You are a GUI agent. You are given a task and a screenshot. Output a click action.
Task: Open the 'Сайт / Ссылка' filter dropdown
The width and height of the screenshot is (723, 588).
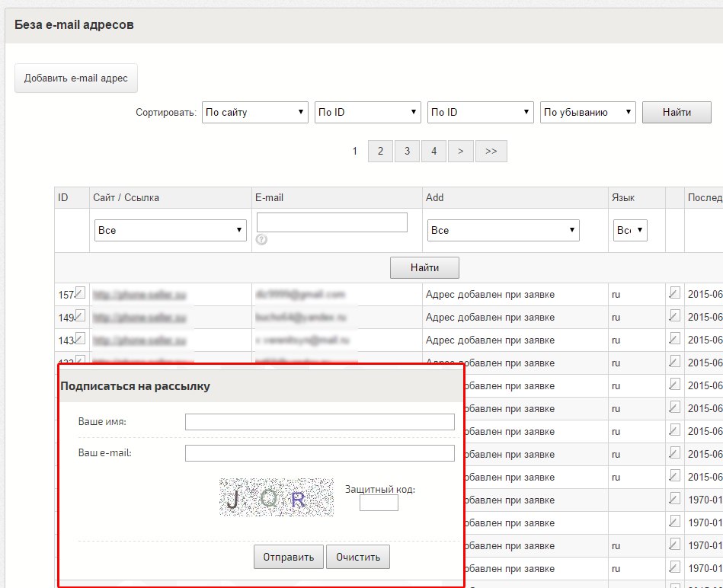[x=170, y=230]
